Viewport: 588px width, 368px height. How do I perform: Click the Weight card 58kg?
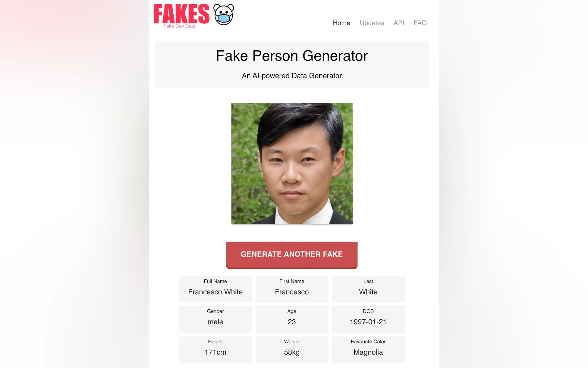coord(292,349)
